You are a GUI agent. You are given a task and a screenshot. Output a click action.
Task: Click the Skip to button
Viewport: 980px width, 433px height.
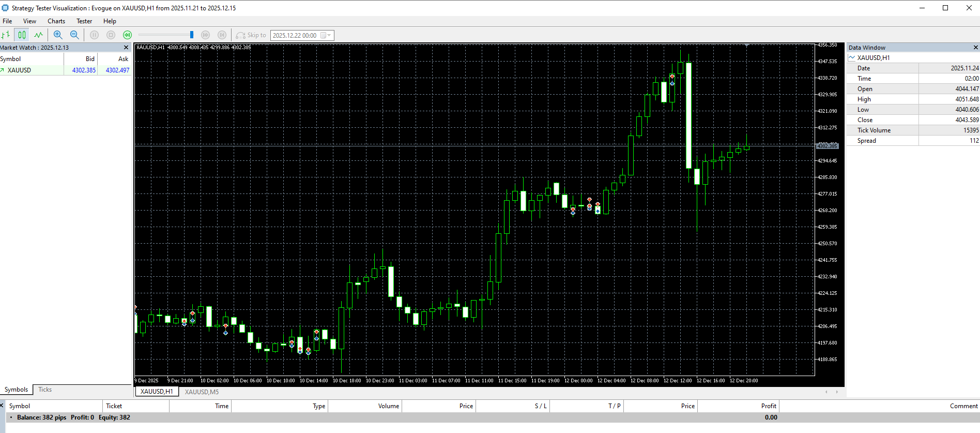pyautogui.click(x=251, y=35)
